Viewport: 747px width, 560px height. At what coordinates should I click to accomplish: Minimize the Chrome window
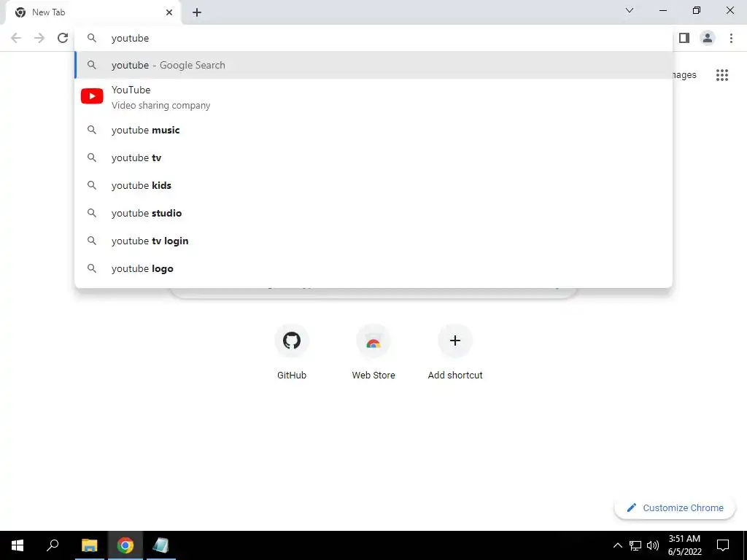(662, 10)
